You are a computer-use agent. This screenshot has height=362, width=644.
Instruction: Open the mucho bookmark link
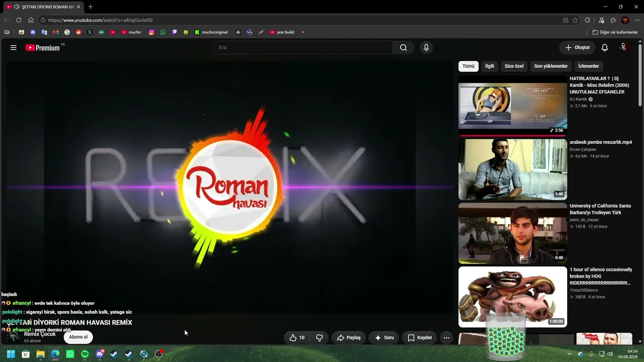[x=131, y=32]
